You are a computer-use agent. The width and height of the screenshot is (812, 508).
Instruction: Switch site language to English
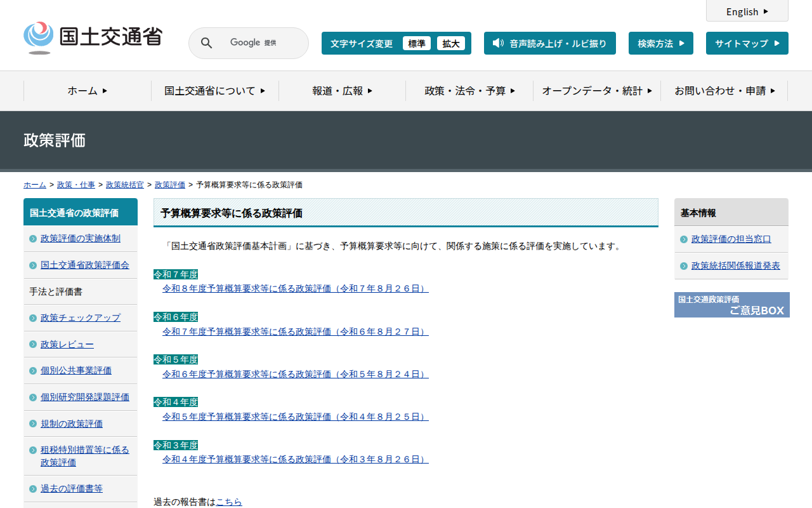(747, 11)
